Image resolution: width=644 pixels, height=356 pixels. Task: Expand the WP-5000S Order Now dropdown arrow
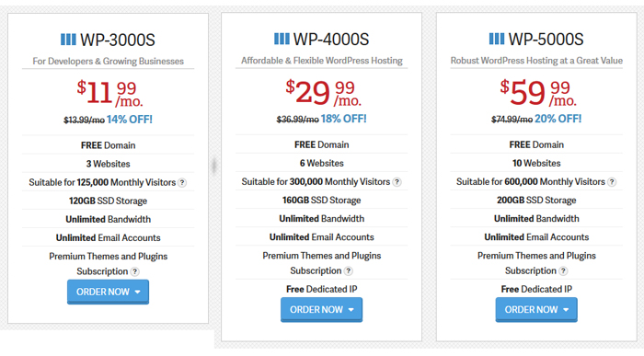click(566, 310)
